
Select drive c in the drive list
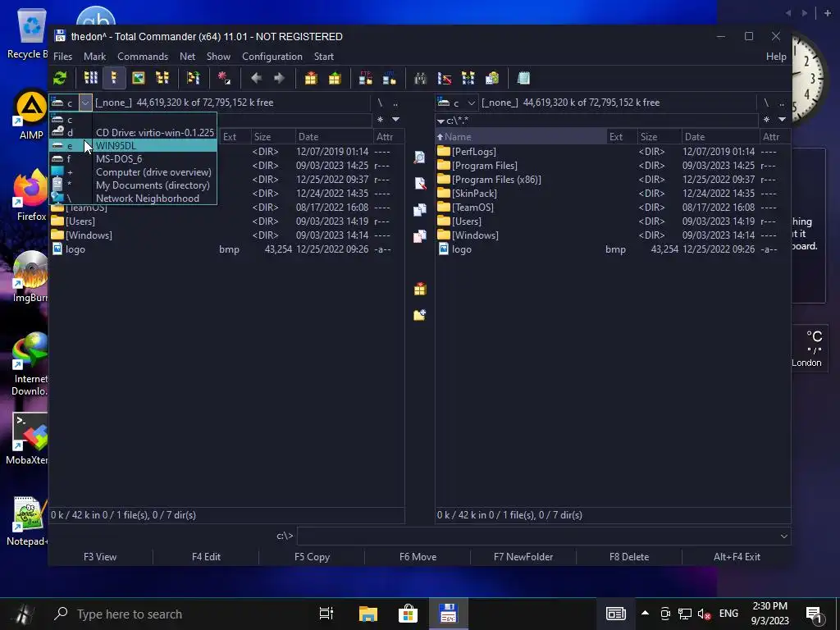pyautogui.click(x=133, y=120)
